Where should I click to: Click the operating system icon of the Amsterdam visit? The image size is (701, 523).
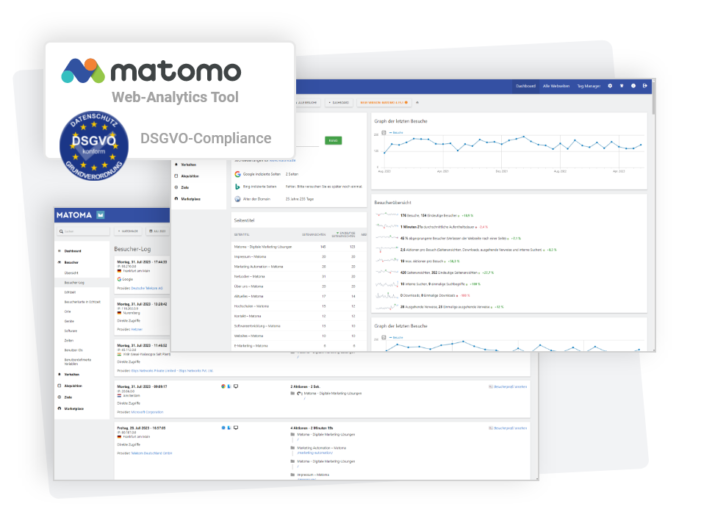tap(229, 386)
